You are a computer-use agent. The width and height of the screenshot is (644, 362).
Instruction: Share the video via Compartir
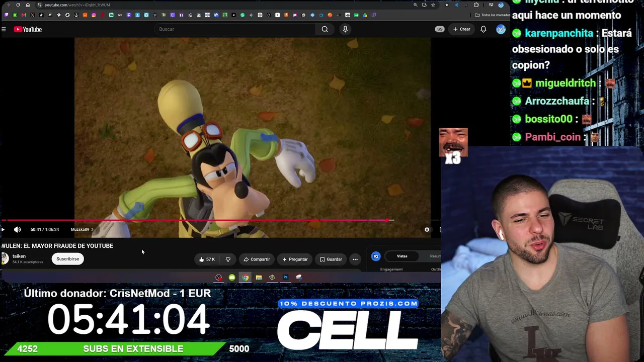click(257, 259)
